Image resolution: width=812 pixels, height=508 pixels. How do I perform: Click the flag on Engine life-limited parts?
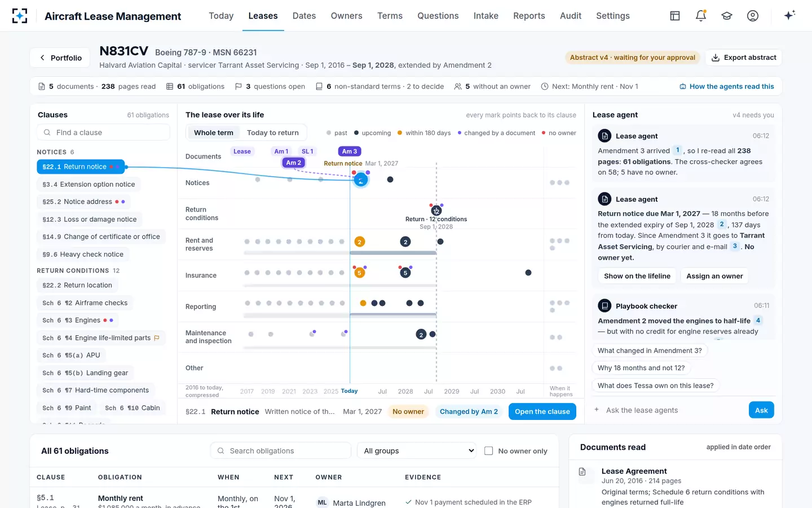(157, 338)
